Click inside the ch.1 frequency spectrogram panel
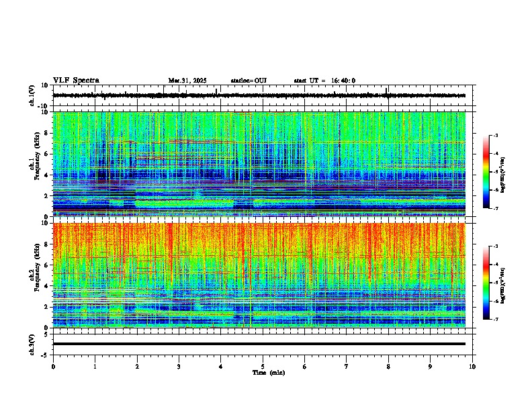Viewport: 532px width, 411px height. pyautogui.click(x=259, y=164)
